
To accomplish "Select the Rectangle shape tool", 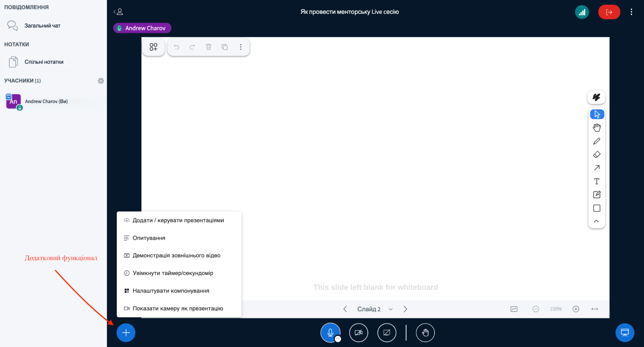I will click(596, 208).
